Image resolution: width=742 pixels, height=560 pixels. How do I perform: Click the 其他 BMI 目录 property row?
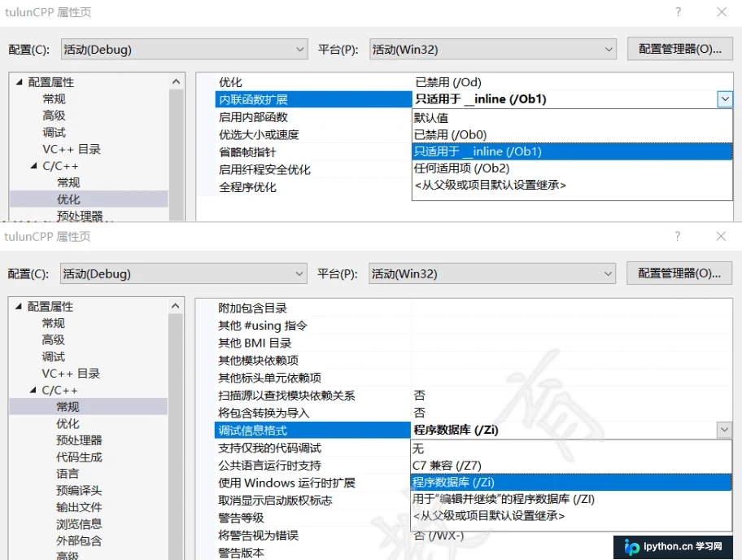pyautogui.click(x=474, y=343)
